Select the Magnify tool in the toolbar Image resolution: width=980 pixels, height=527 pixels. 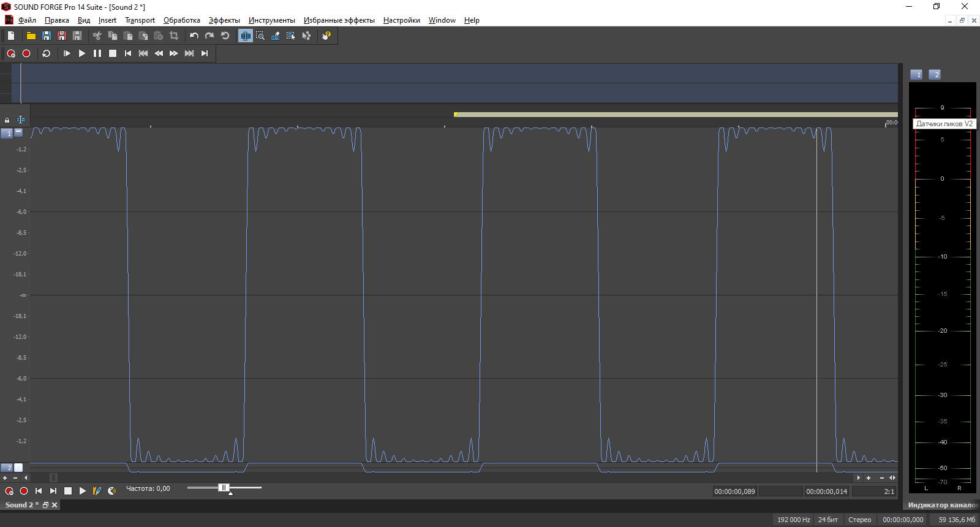(x=260, y=36)
